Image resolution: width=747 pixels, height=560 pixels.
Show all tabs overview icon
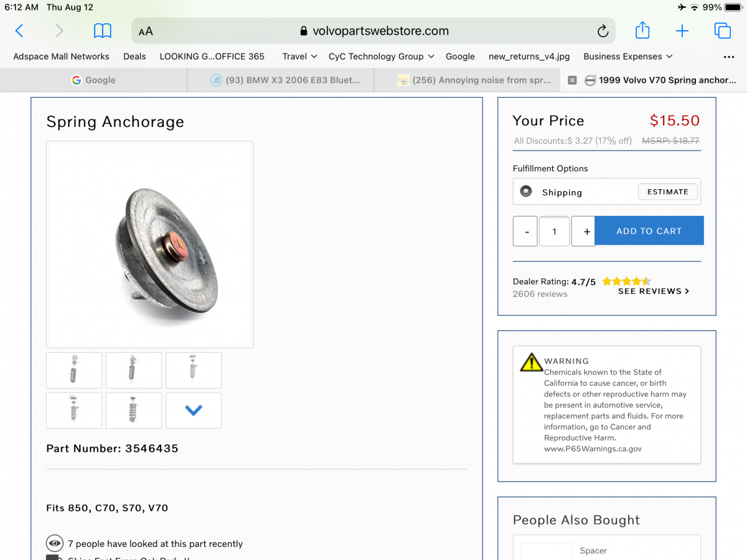click(722, 30)
